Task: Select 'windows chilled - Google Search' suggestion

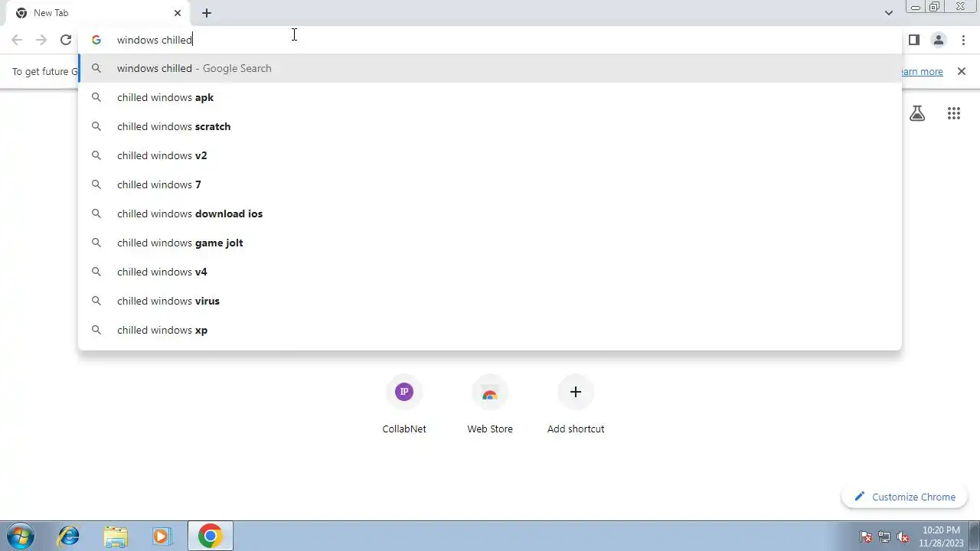Action: click(x=490, y=68)
